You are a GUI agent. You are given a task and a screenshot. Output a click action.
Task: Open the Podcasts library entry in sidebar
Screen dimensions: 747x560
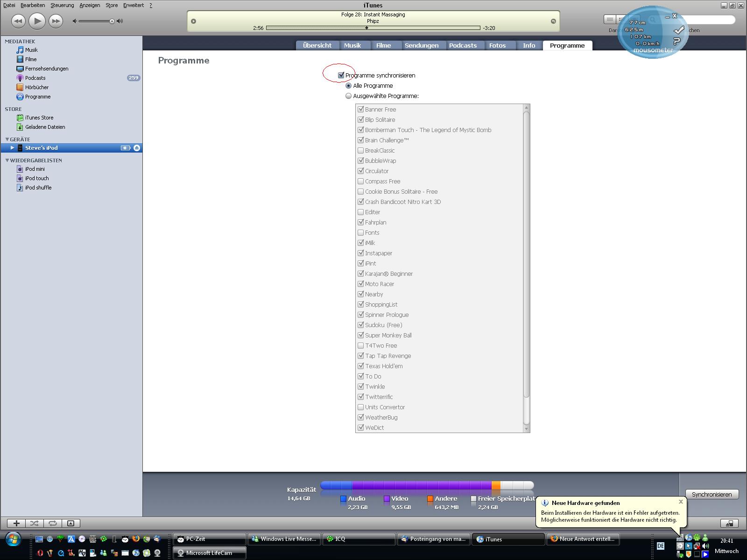click(x=35, y=78)
